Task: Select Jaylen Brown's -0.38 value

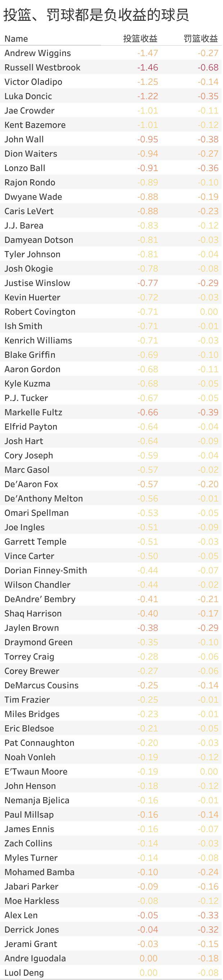Action: click(x=147, y=628)
